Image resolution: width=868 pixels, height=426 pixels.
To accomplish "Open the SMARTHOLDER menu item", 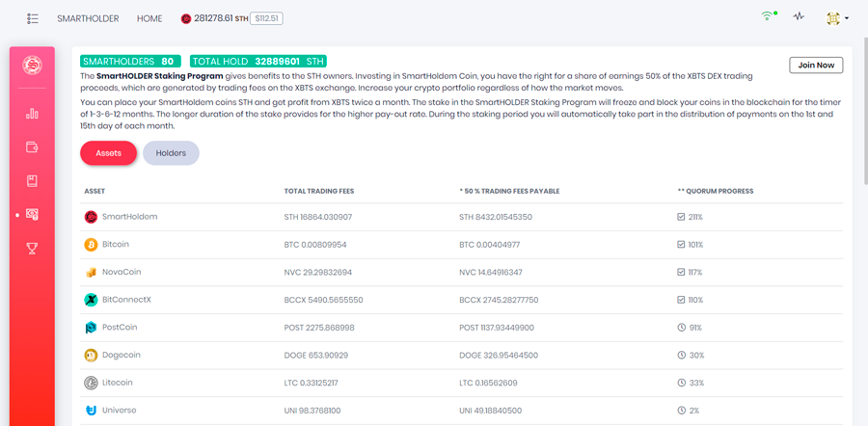I will (88, 19).
